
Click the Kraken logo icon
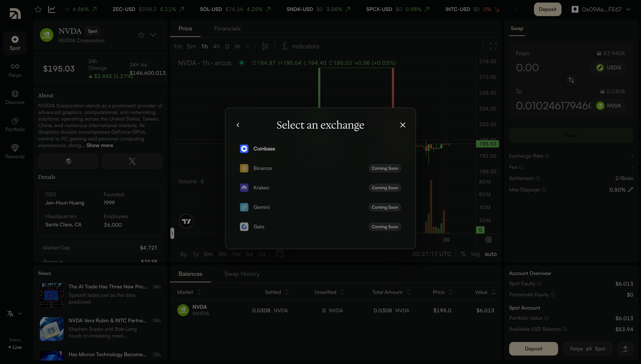244,188
